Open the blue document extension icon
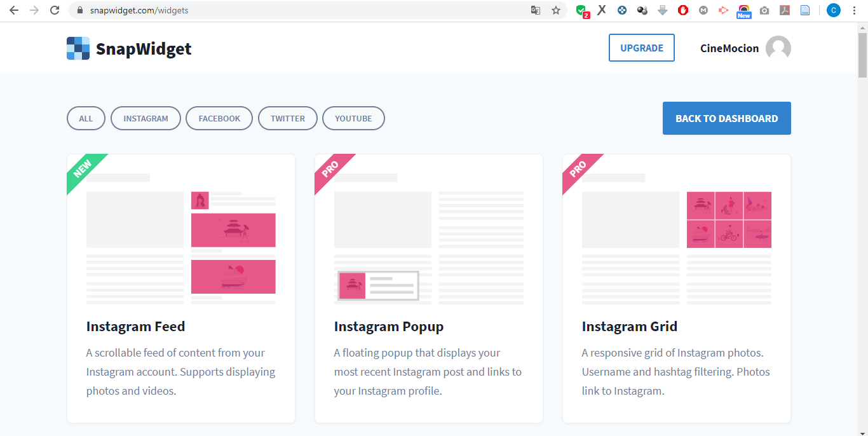 coord(805,10)
